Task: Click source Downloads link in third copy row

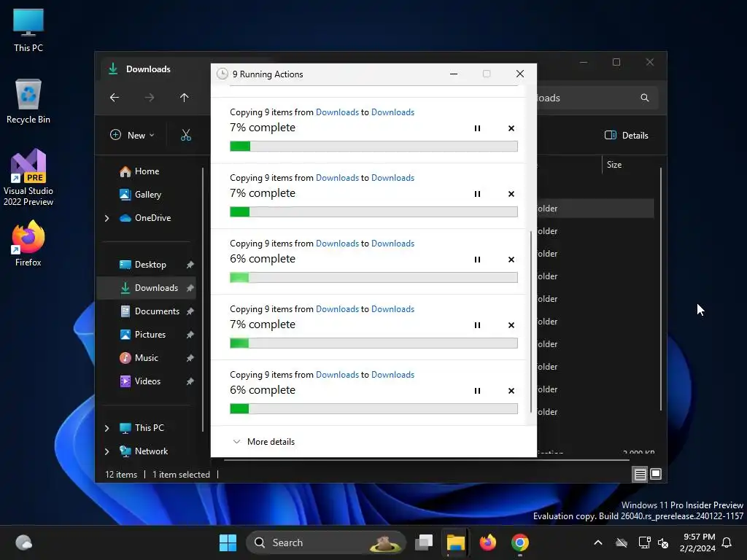Action: 337,244
